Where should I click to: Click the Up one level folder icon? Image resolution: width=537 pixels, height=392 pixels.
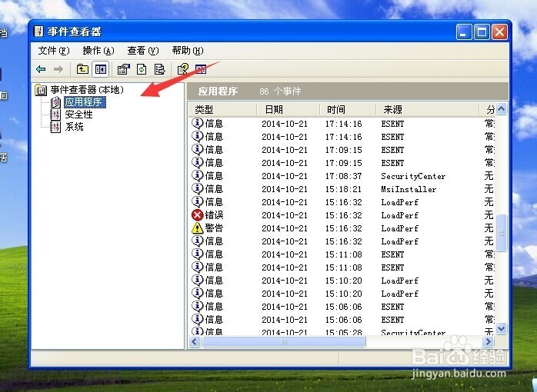[82, 69]
